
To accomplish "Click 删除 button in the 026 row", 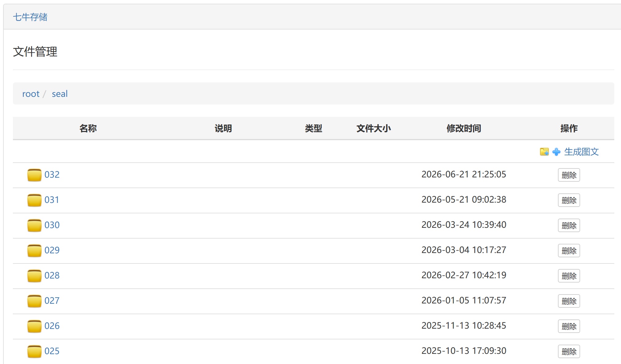I will [569, 326].
